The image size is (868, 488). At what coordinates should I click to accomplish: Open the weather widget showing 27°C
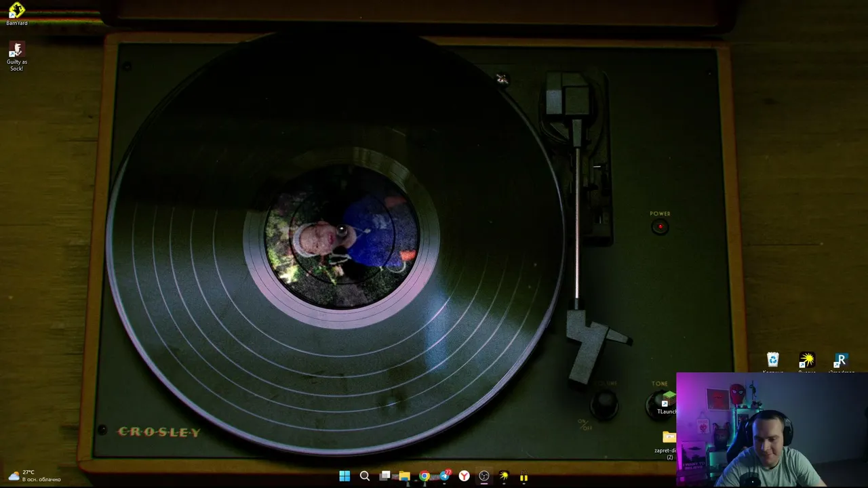click(34, 476)
